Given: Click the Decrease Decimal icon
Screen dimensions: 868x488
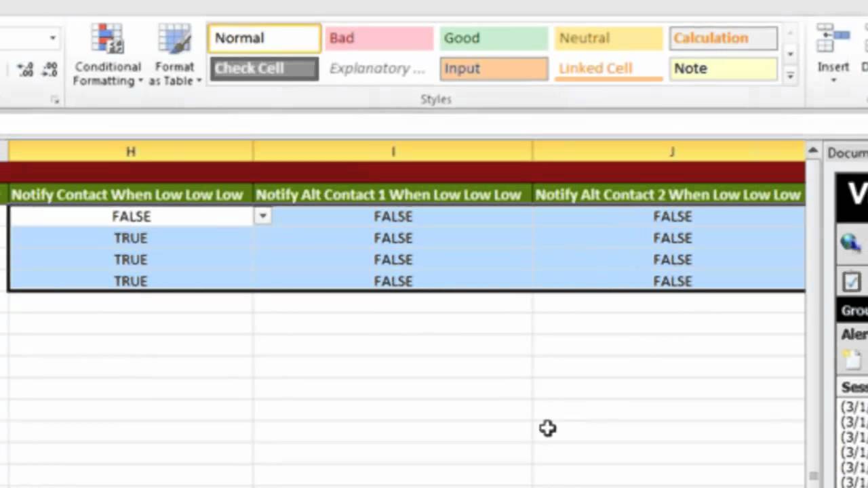Looking at the screenshot, I should [50, 69].
